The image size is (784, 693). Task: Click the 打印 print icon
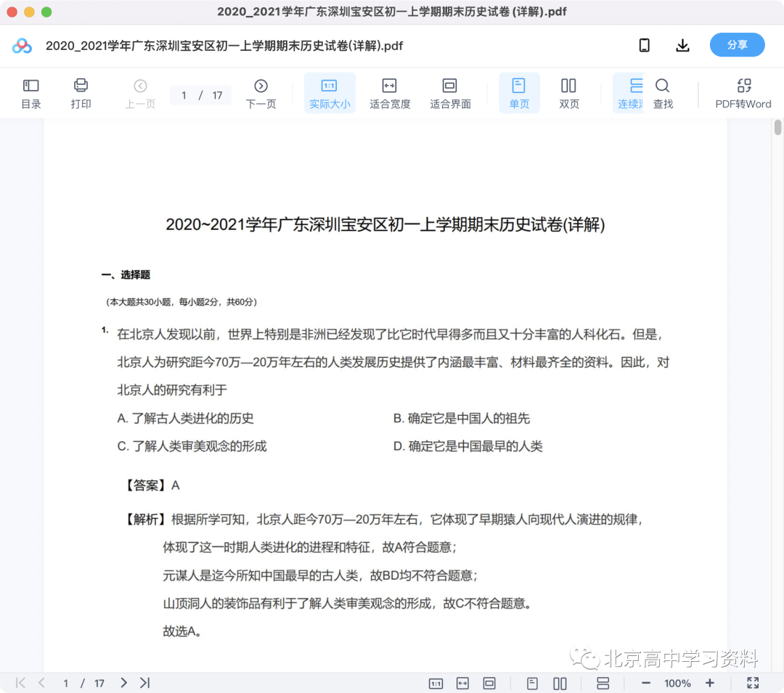point(81,94)
